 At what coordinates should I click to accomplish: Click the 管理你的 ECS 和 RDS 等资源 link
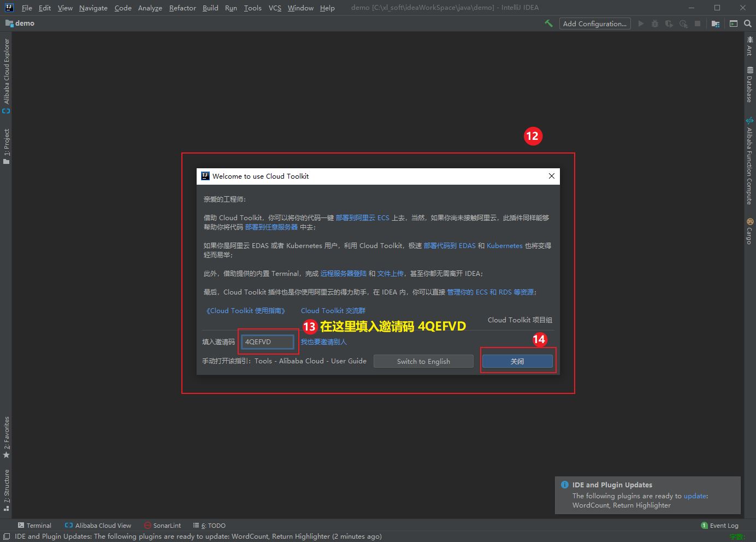pyautogui.click(x=491, y=292)
